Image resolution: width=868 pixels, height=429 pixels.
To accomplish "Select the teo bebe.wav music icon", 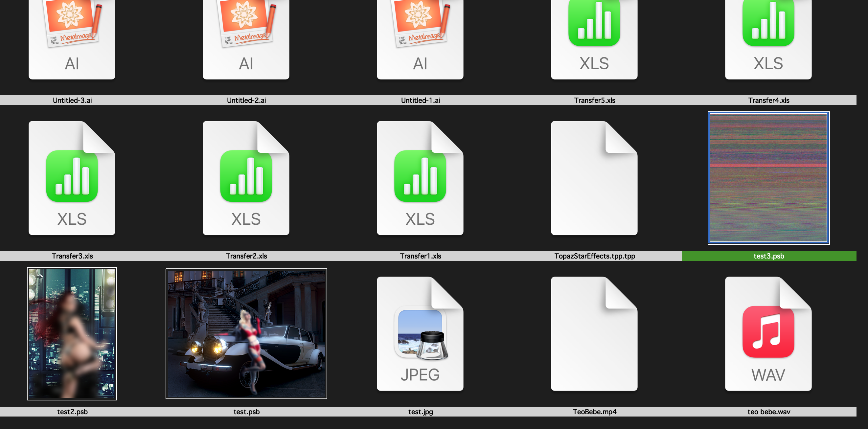I will tap(768, 334).
